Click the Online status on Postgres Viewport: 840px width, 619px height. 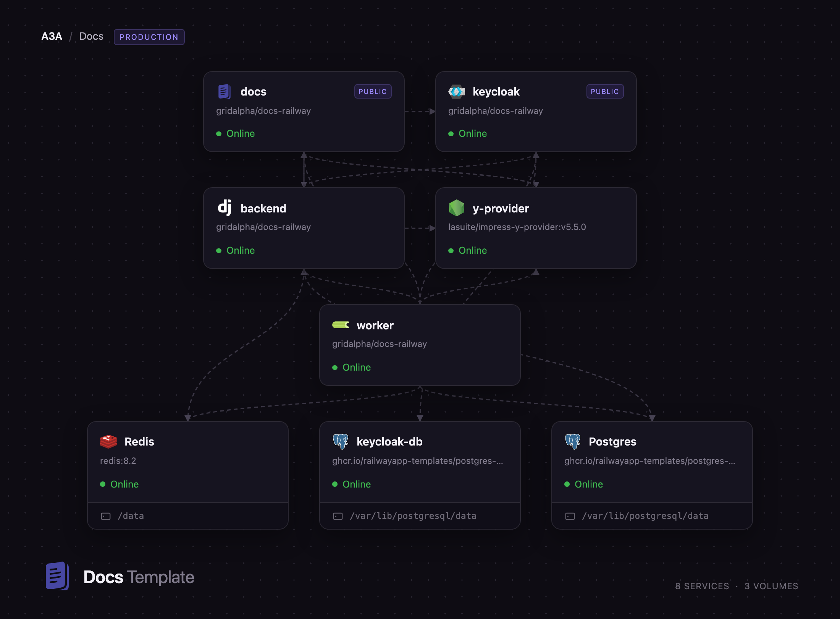[x=589, y=484]
